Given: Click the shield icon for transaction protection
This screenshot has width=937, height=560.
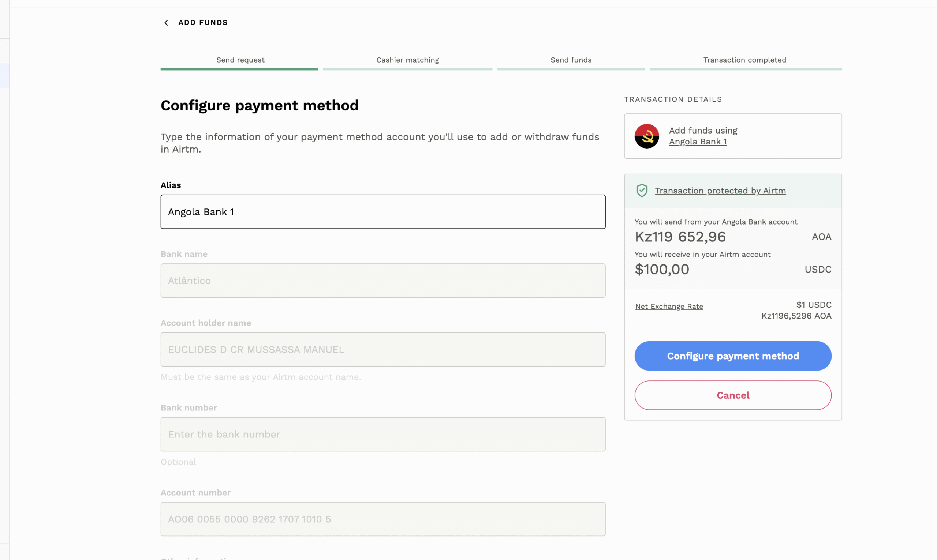Looking at the screenshot, I should coord(642,191).
